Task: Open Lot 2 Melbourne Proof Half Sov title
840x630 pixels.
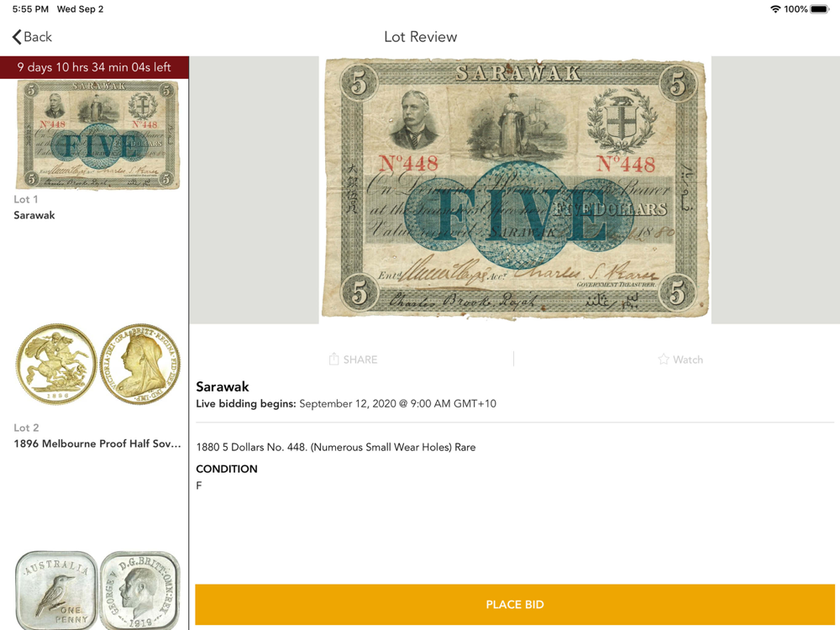Action: click(97, 444)
